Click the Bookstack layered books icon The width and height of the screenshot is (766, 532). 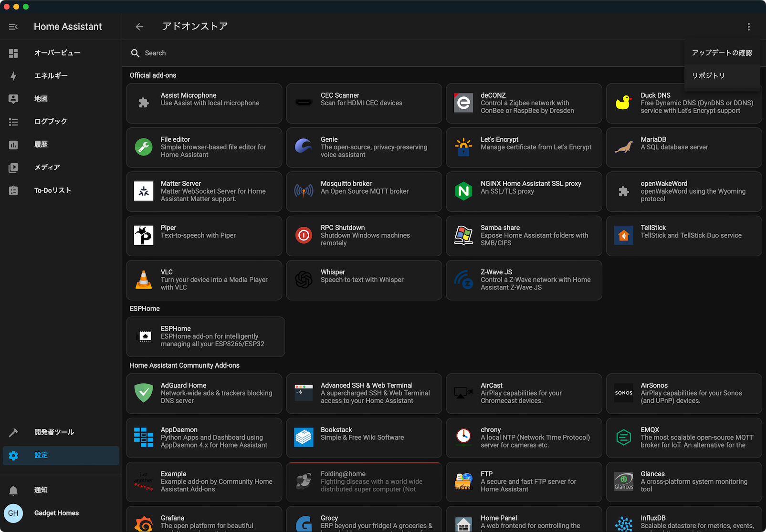coord(304,438)
